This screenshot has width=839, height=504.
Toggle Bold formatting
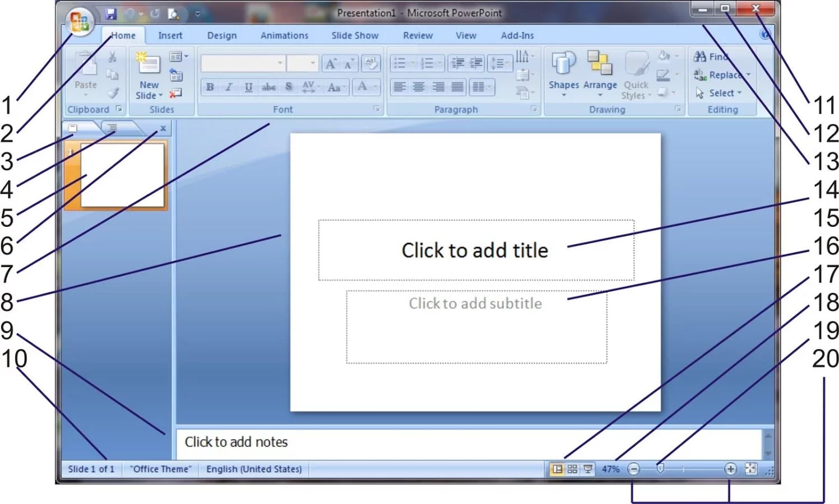click(210, 87)
